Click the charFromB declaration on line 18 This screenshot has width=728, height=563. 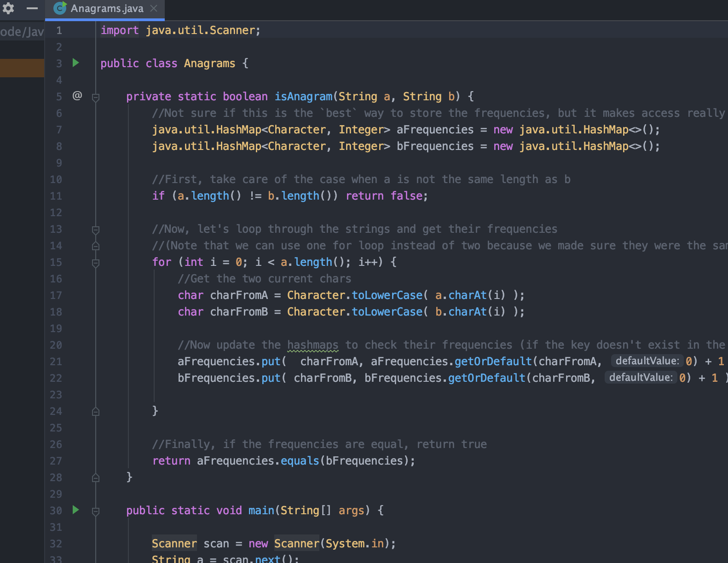coord(239,312)
